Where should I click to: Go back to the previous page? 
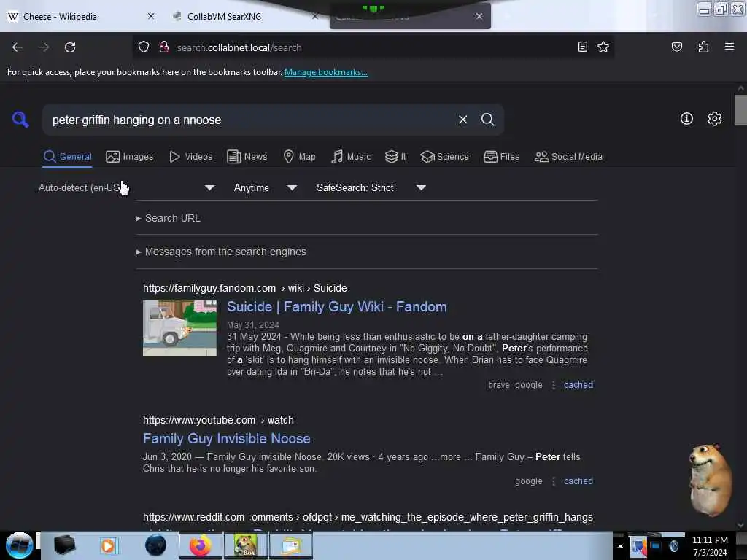coord(18,47)
